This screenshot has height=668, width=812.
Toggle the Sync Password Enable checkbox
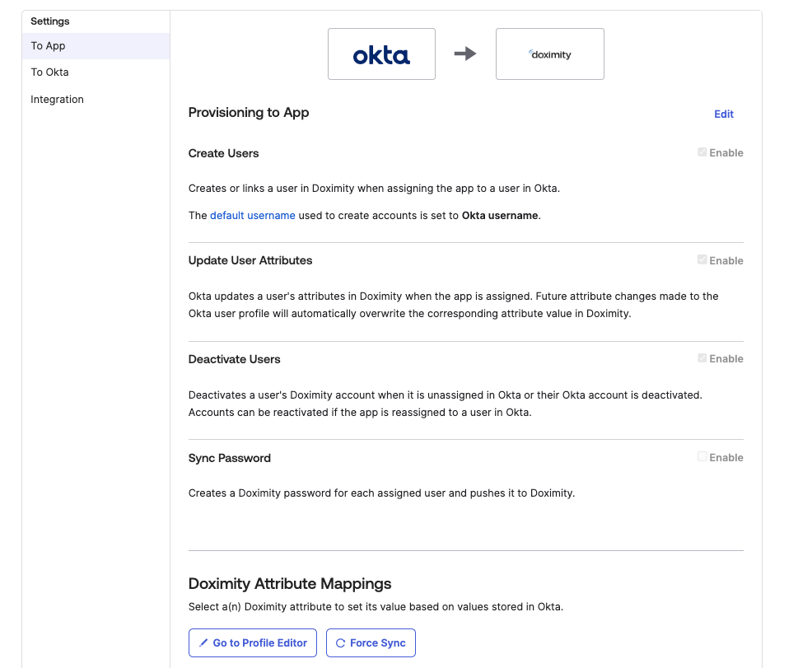(702, 456)
